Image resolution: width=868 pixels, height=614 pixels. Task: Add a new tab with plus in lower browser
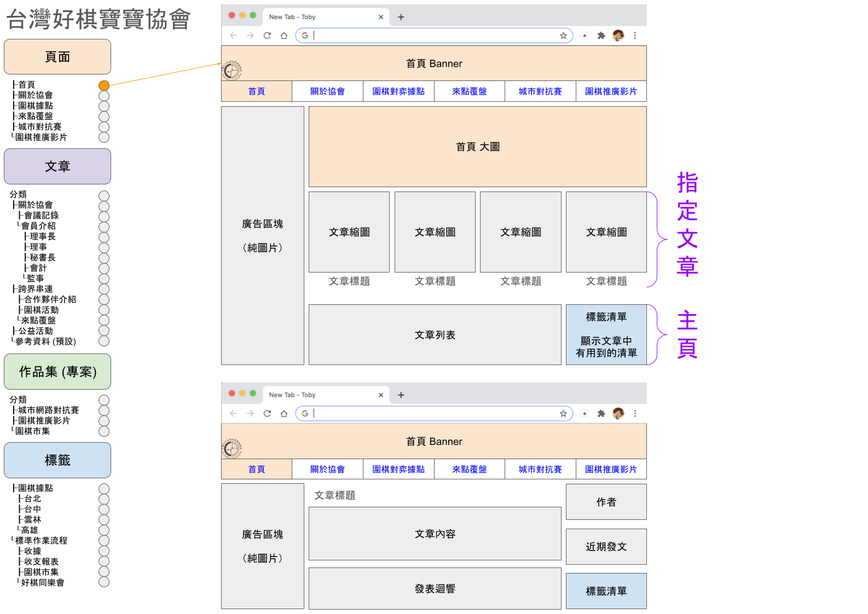(x=401, y=395)
